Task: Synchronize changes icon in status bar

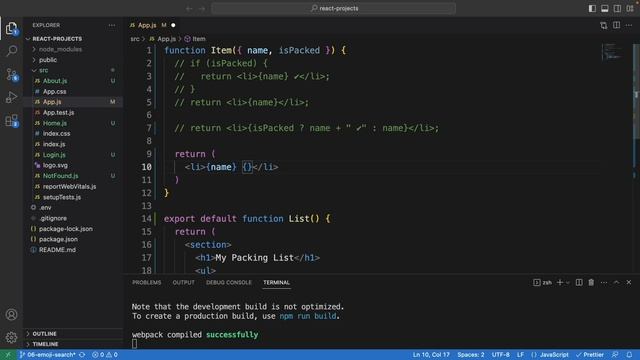Action: [x=82, y=355]
